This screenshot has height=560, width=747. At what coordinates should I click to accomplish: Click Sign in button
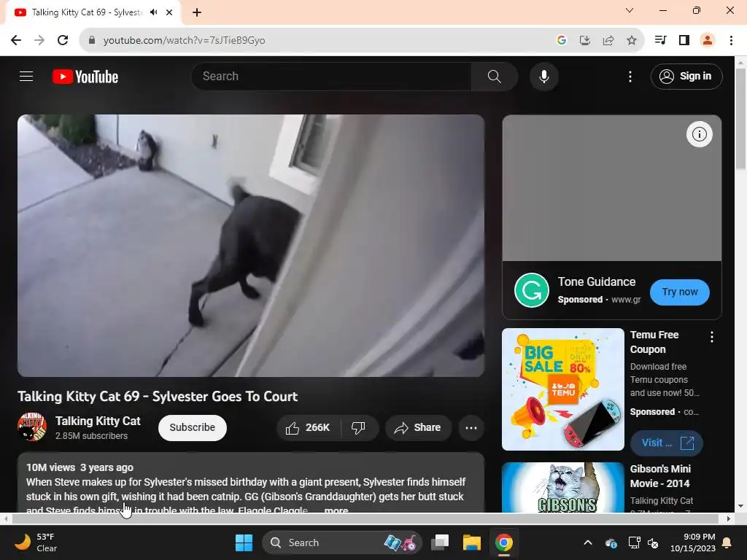[x=686, y=76]
